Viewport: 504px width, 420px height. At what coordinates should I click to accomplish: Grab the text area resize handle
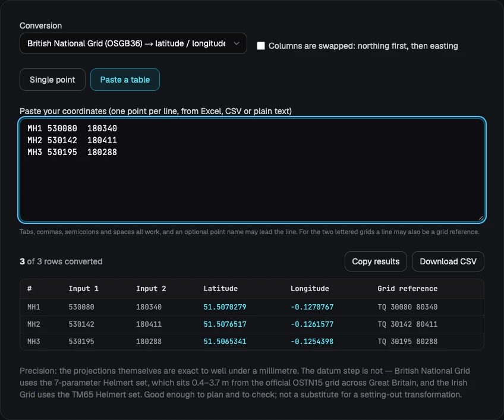[x=481, y=218]
